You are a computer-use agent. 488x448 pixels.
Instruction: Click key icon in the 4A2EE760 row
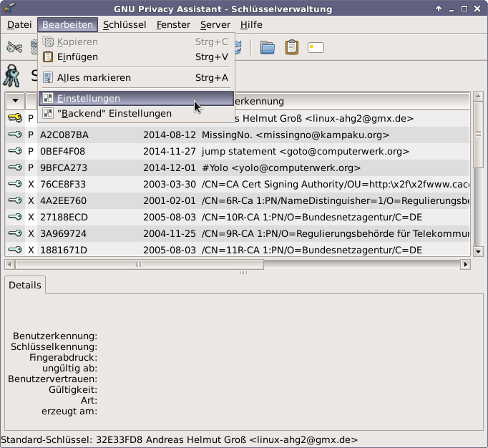(15, 200)
